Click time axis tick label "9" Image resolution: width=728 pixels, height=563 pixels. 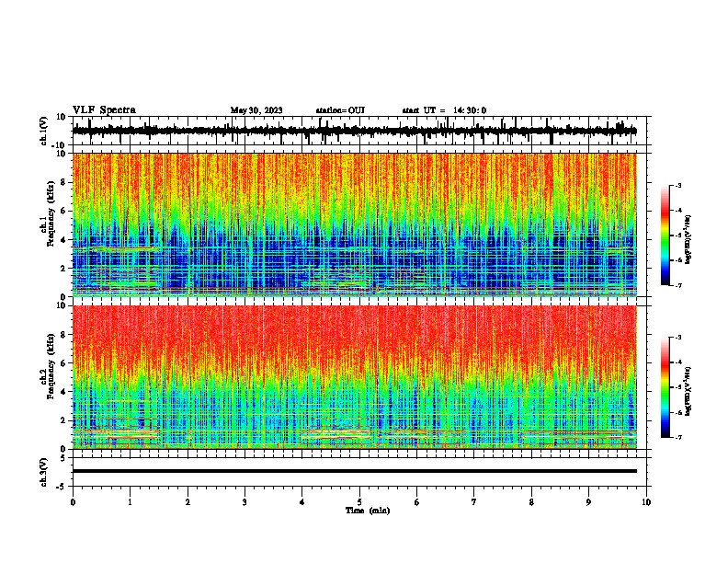(588, 502)
